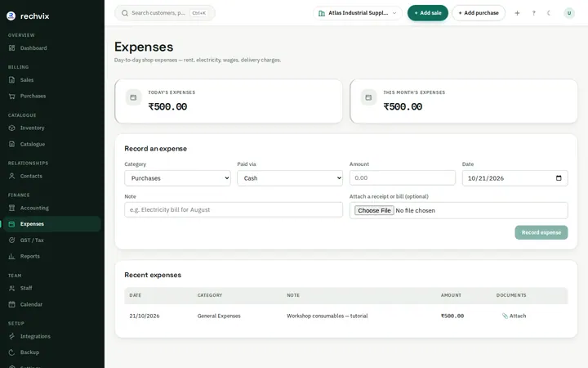Open the user avatar U menu
Image resolution: width=588 pixels, height=368 pixels.
click(x=569, y=13)
